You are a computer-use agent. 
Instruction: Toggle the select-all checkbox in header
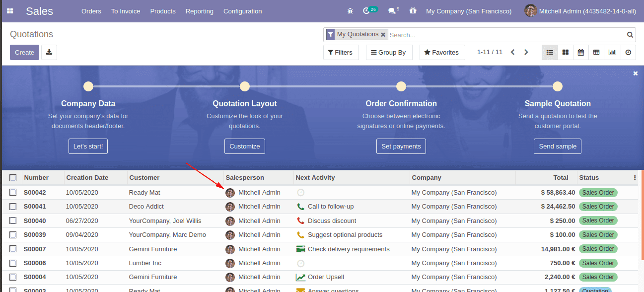(x=13, y=178)
